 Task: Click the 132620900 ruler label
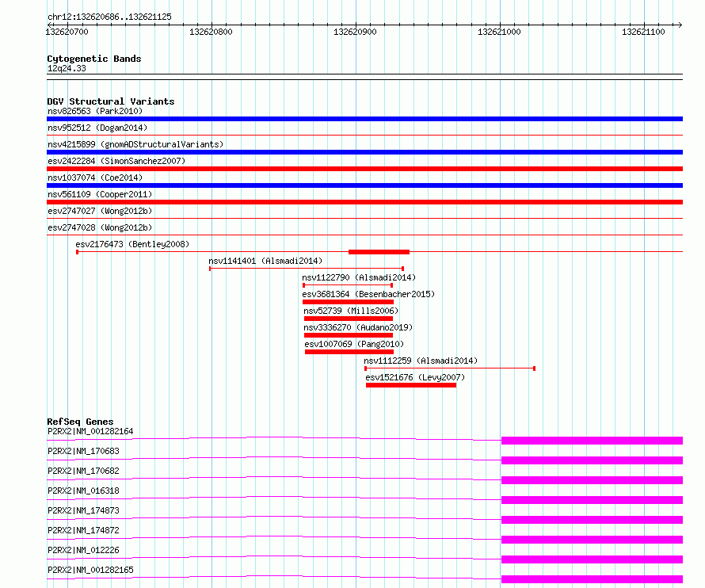coord(355,32)
